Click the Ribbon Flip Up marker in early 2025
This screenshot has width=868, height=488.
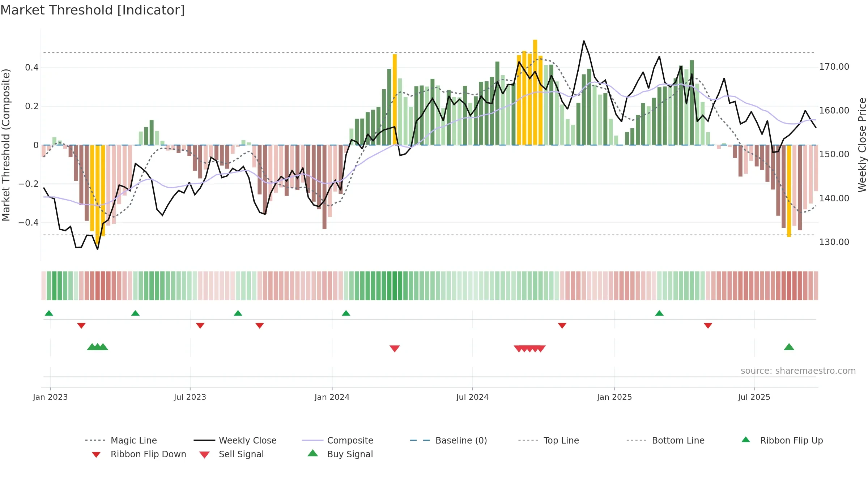click(x=659, y=313)
